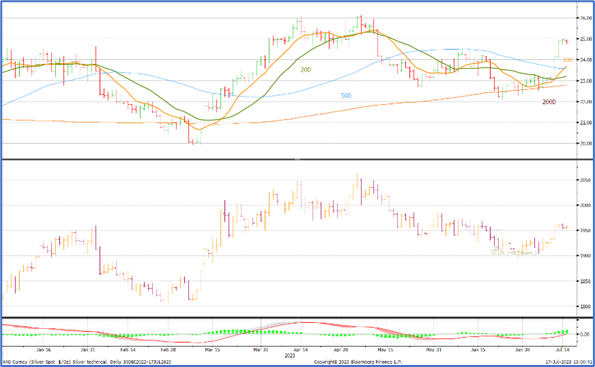Image resolution: width=595 pixels, height=367 pixels.
Task: Click the 1950 axis label in the middle chart
Action: click(586, 231)
